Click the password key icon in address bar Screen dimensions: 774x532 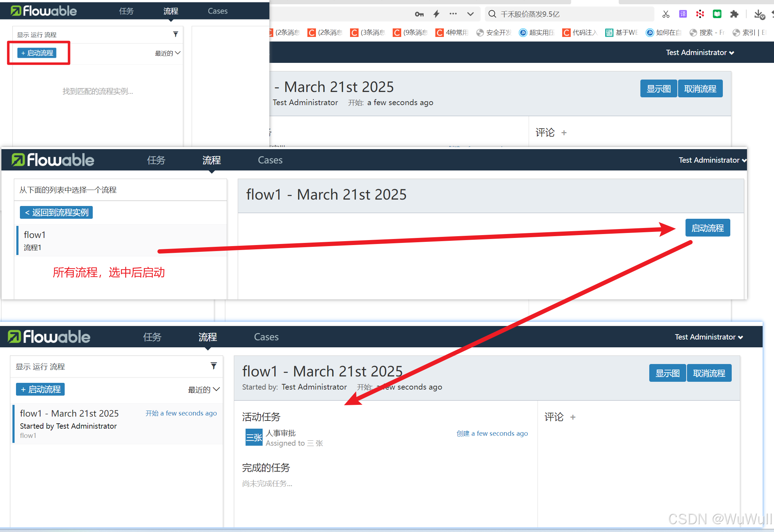click(x=419, y=14)
